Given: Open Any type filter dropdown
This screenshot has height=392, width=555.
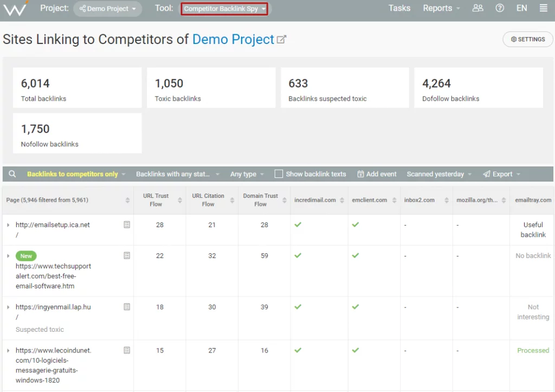Looking at the screenshot, I should coord(247,174).
